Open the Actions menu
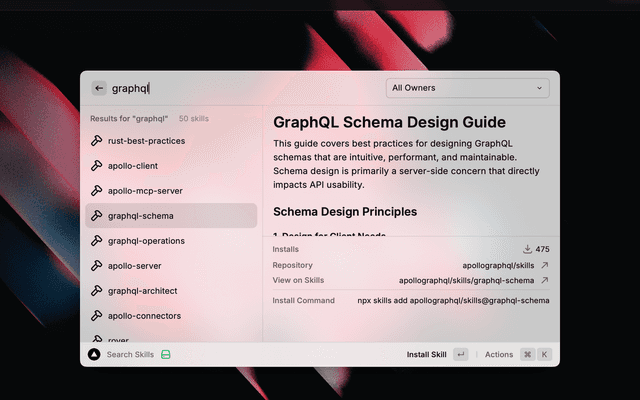Viewport: 640px width, 400px height. (x=498, y=354)
